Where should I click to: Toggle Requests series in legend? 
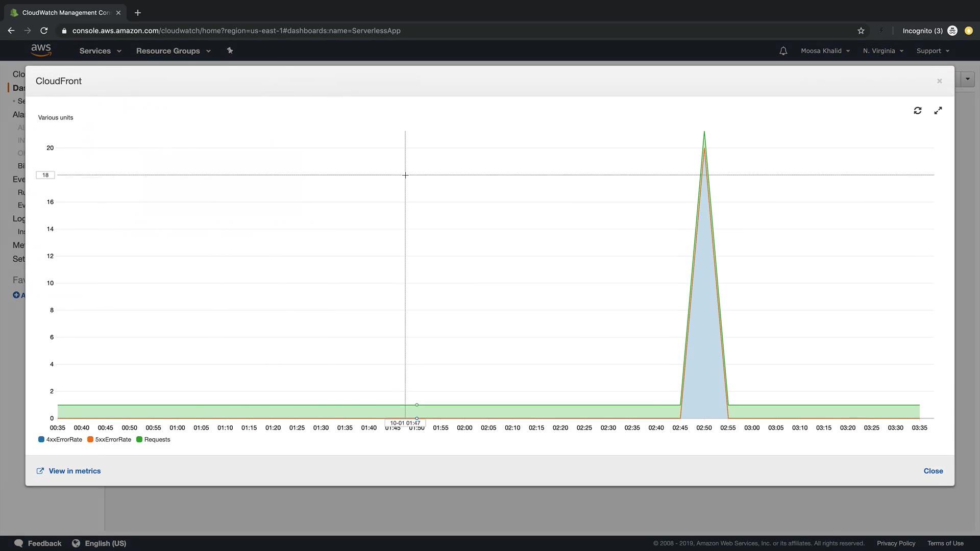click(x=153, y=439)
